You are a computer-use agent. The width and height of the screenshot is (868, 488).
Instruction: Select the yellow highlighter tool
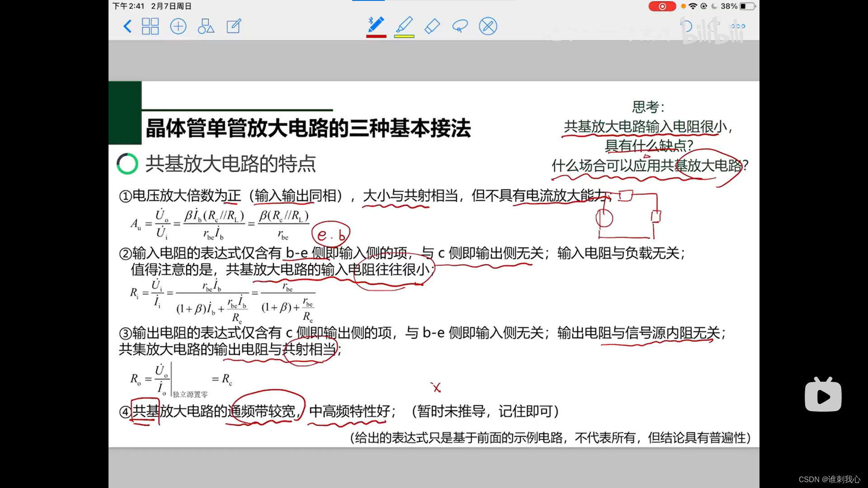pyautogui.click(x=404, y=24)
